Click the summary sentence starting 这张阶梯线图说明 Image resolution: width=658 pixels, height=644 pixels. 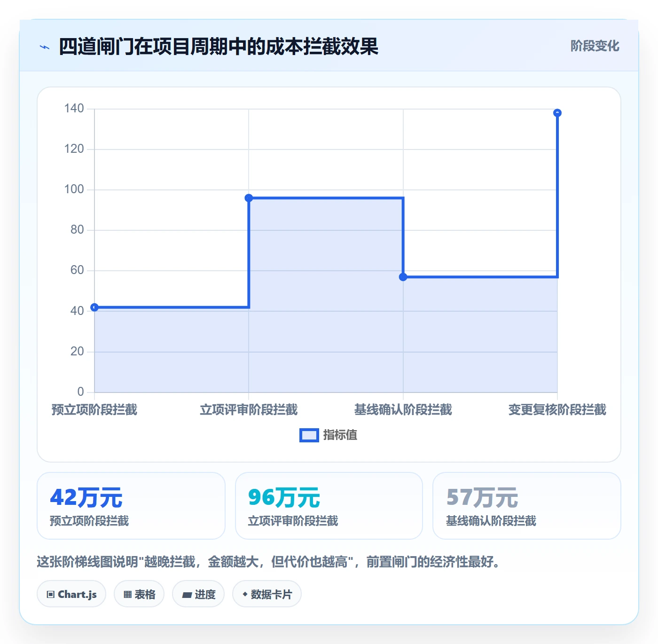268,562
